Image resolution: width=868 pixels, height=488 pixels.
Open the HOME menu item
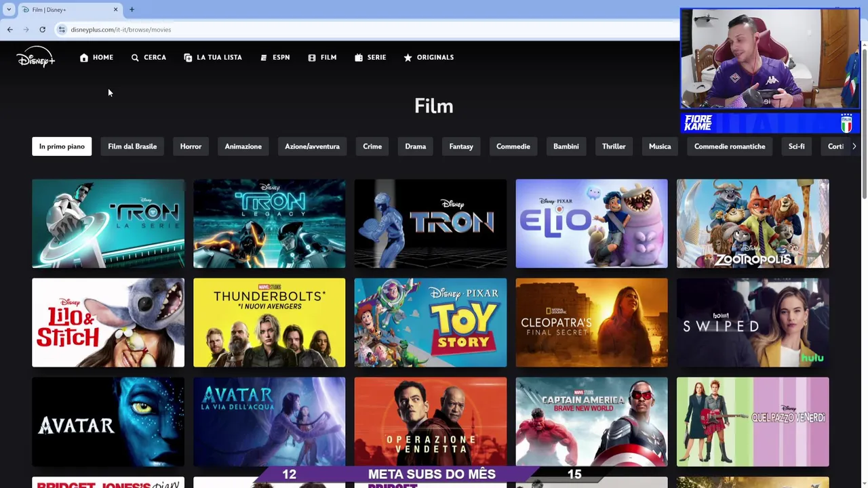(97, 58)
